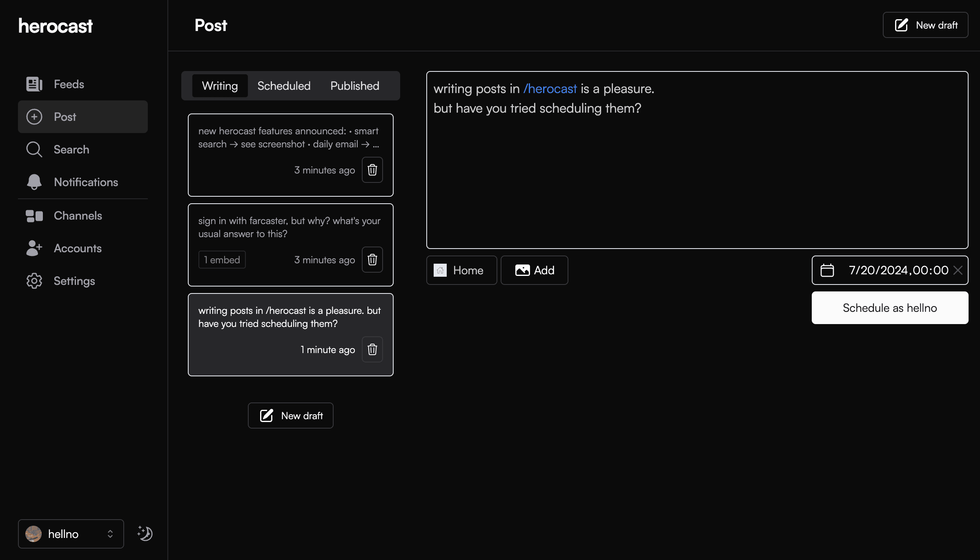Open the Home channel selector
980x560 pixels.
461,270
